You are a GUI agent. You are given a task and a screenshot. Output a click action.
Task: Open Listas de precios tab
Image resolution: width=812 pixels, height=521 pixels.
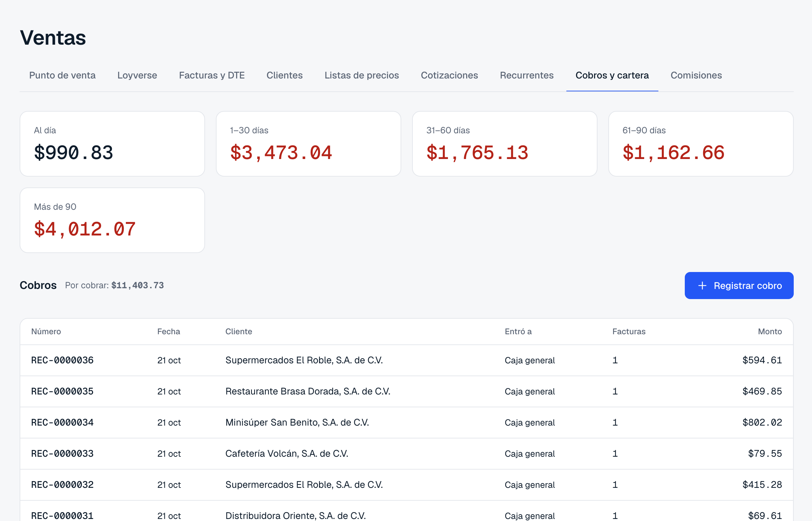[362, 75]
